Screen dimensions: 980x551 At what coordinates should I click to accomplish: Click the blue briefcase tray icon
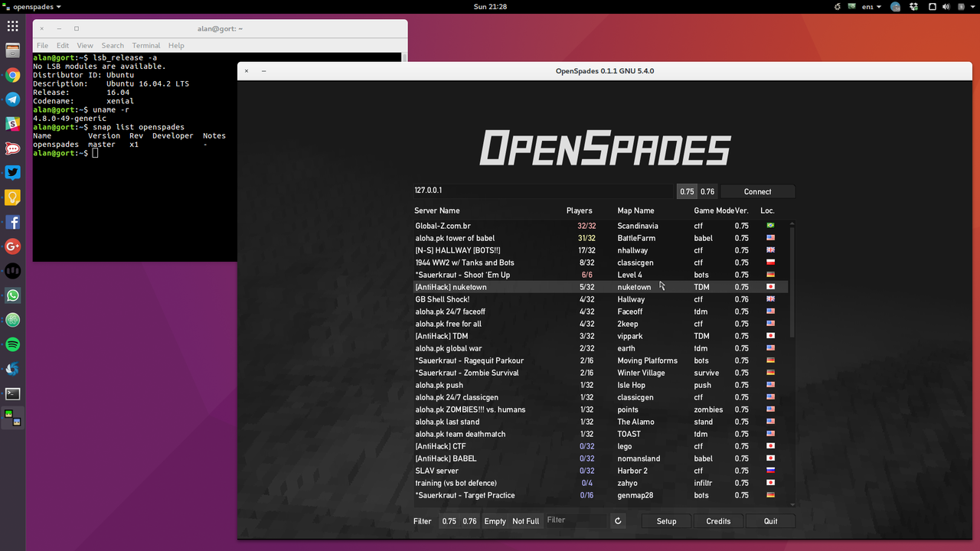point(896,7)
